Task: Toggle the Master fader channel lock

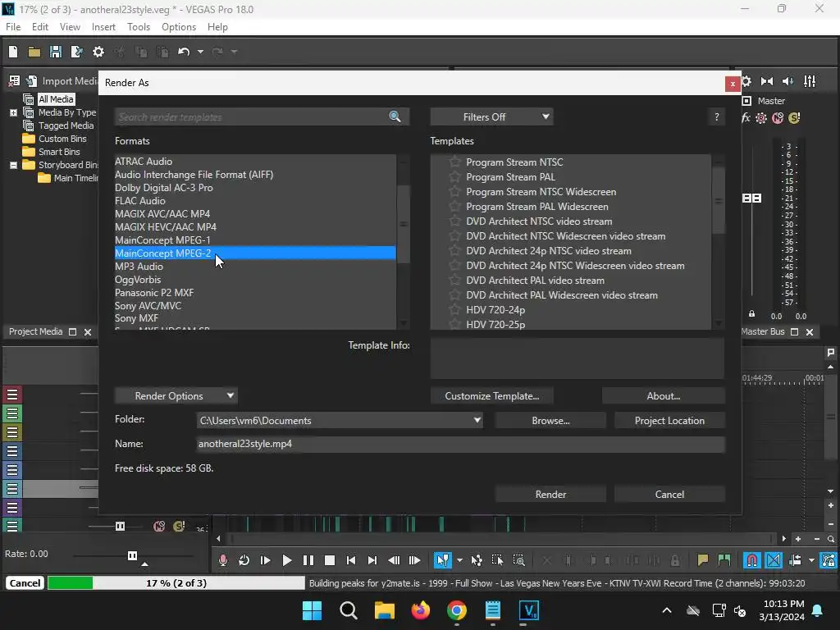Action: pyautogui.click(x=751, y=314)
